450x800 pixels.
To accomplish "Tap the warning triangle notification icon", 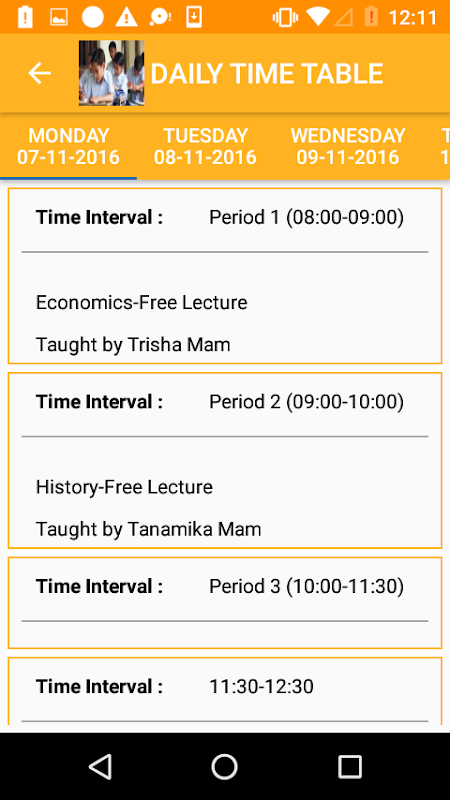I will point(126,17).
